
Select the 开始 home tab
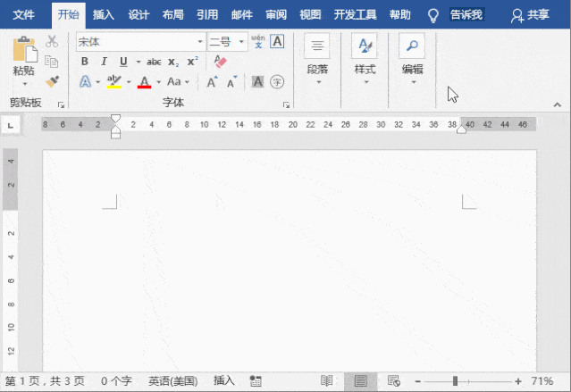[x=69, y=15]
